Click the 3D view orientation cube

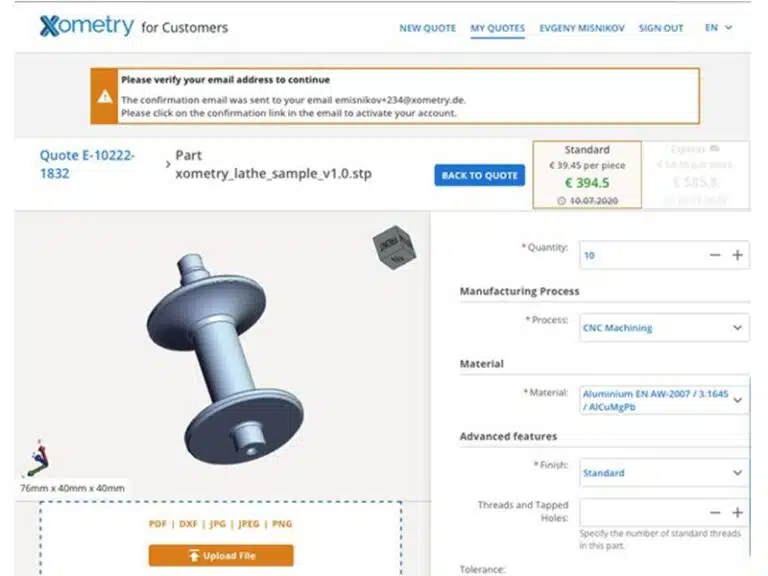pyautogui.click(x=394, y=247)
